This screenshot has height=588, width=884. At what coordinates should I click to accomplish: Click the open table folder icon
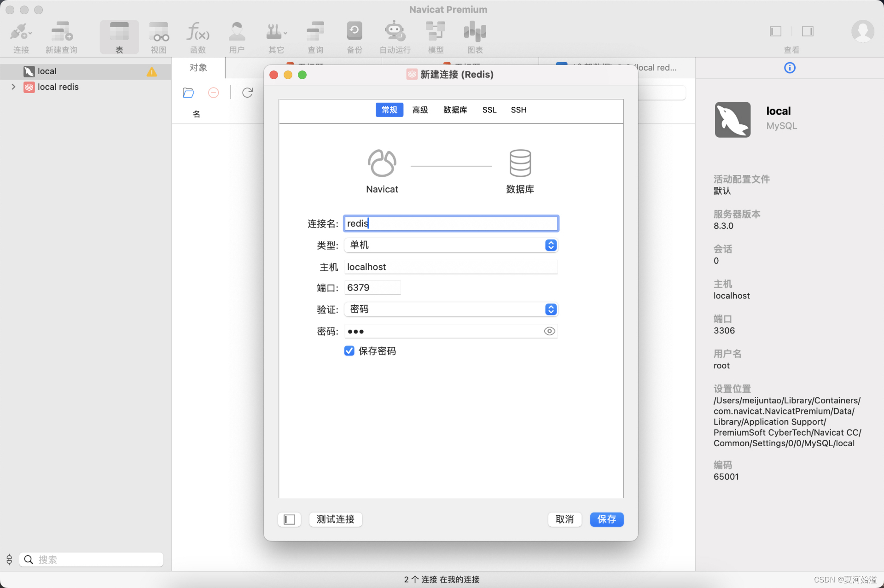[188, 93]
